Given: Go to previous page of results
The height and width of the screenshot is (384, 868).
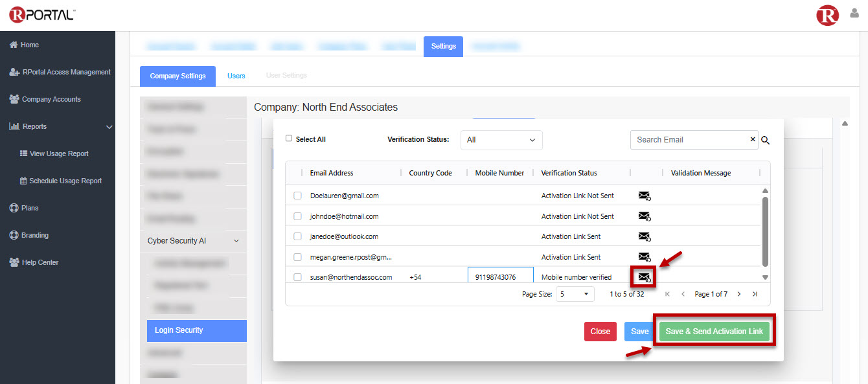Looking at the screenshot, I should coord(683,294).
